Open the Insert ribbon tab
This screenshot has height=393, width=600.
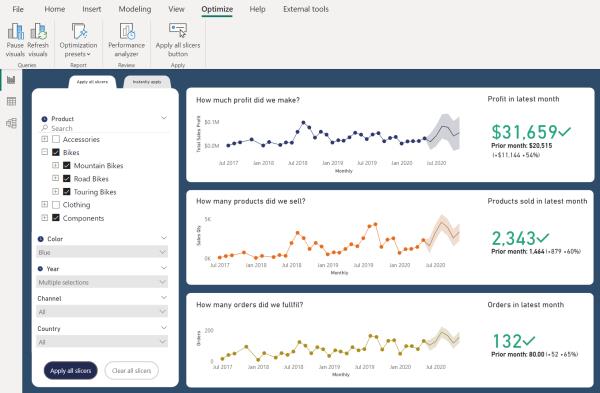(92, 9)
